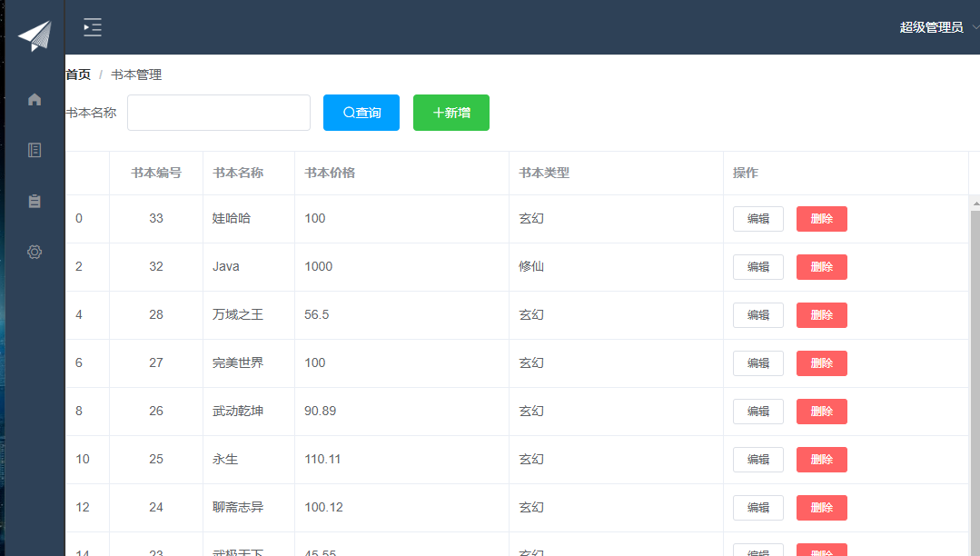This screenshot has width=980, height=556.
Task: Delete the 聊斋志异 book row
Action: (x=822, y=508)
